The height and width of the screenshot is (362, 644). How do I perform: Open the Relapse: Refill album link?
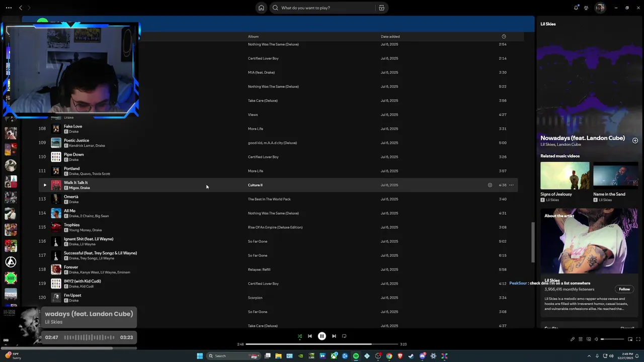[259, 269]
